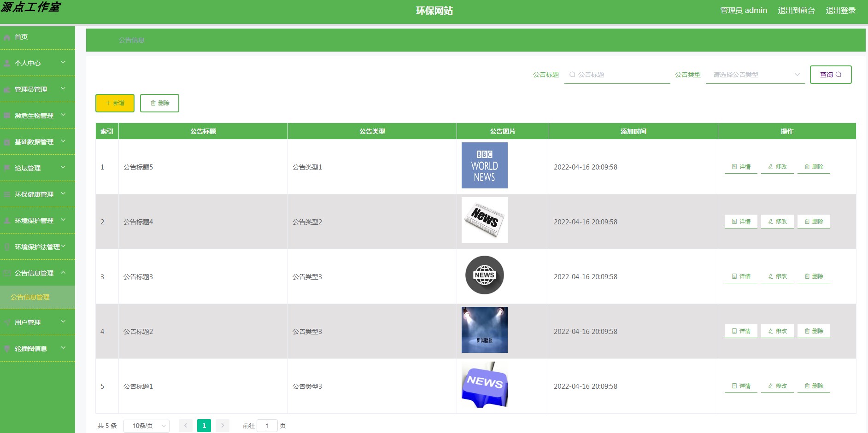
Task: Click the trash icon to 删除 公告标题1
Action: pyautogui.click(x=806, y=386)
